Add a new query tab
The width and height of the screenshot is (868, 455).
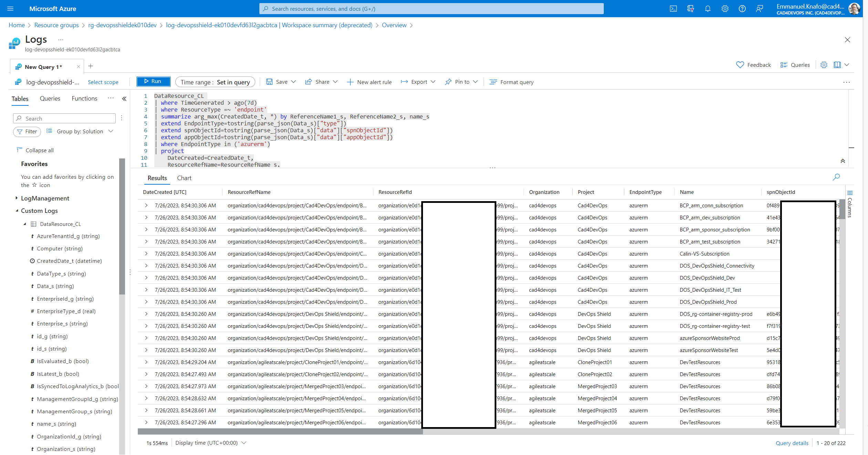click(91, 66)
